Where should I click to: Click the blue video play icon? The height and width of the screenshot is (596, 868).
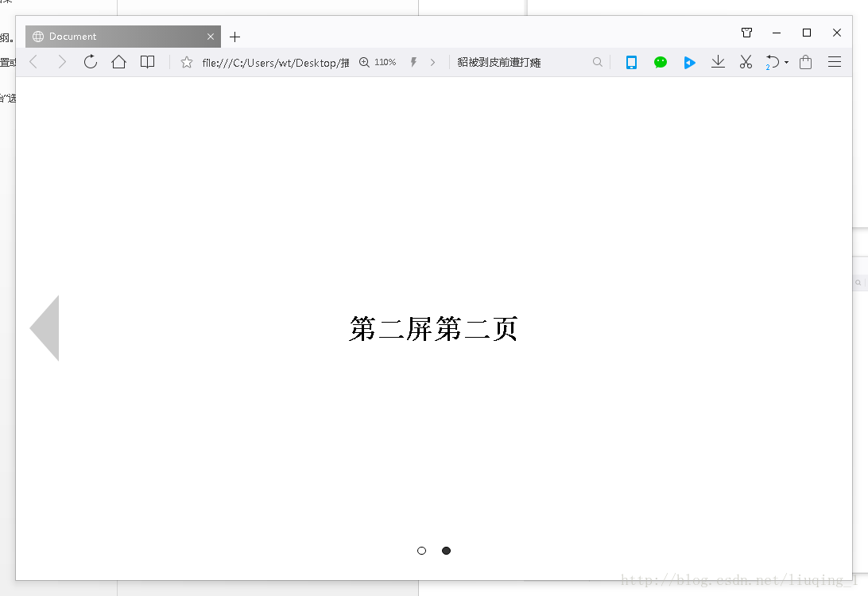(x=689, y=63)
